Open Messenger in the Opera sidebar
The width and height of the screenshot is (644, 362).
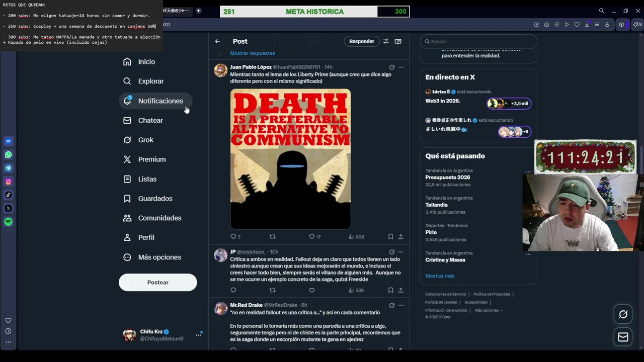point(8,141)
